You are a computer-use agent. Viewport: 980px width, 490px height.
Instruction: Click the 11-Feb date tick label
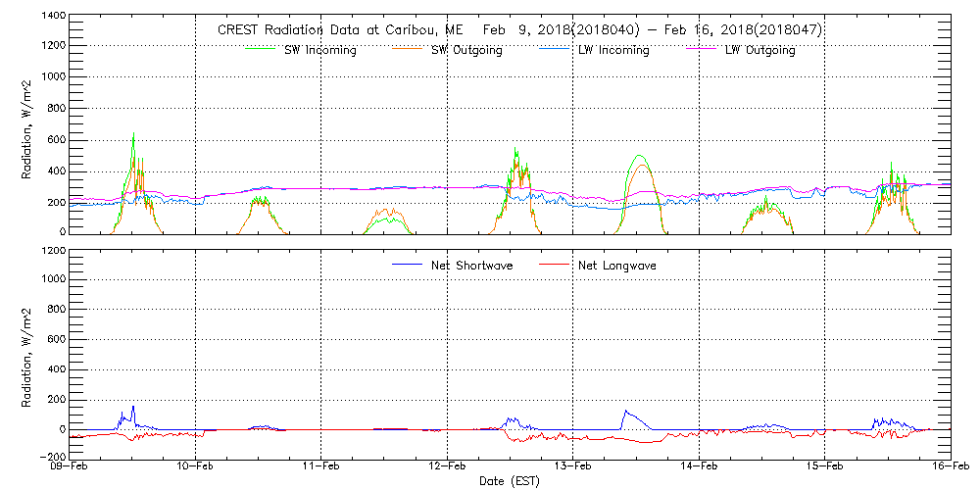[321, 468]
